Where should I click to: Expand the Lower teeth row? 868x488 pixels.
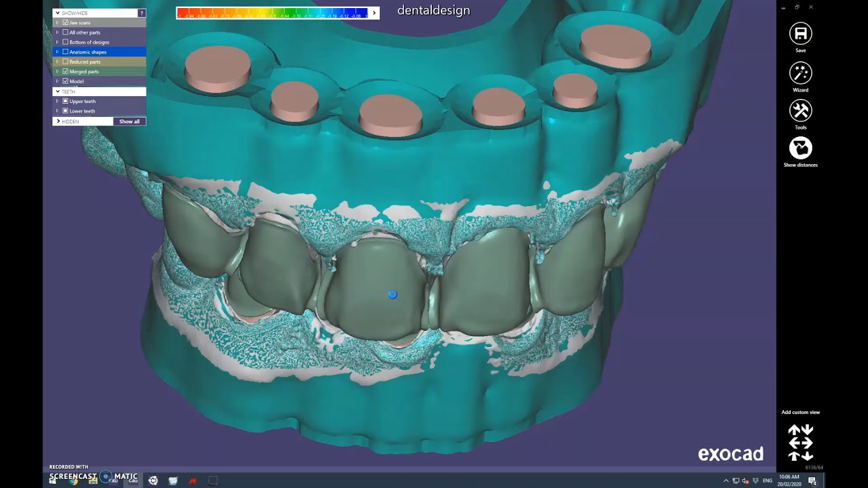coord(58,110)
